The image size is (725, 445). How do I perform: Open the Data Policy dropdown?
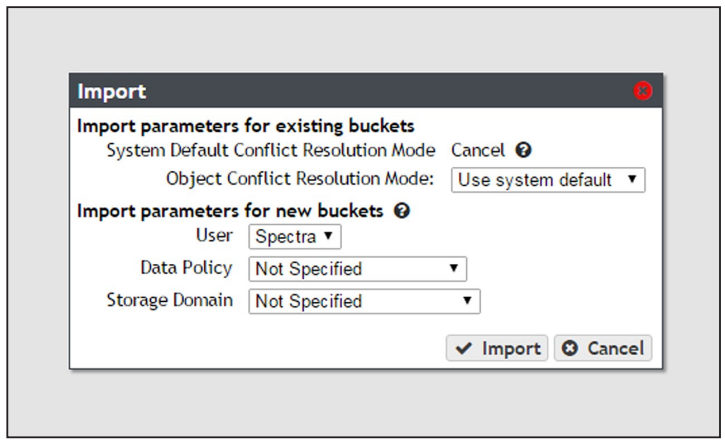pyautogui.click(x=358, y=269)
